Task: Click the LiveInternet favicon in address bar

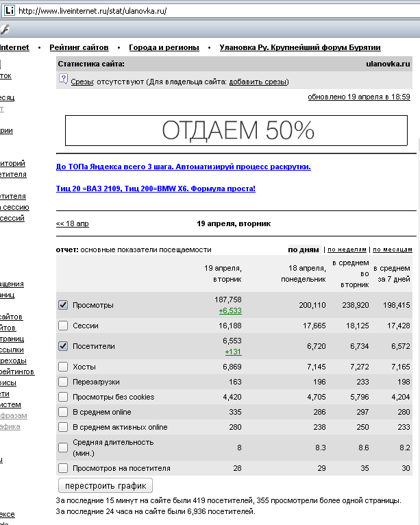Action: [x=9, y=11]
